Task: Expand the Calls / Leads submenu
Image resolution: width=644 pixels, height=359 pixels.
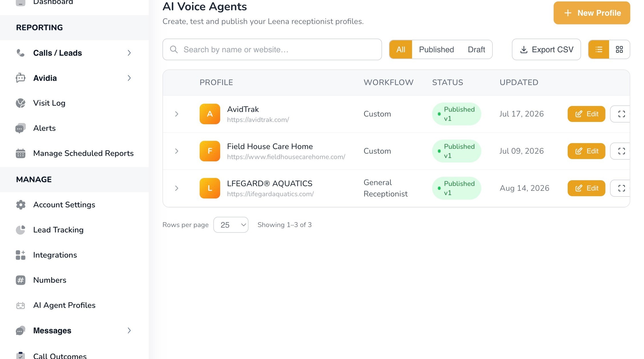Action: [x=129, y=53]
